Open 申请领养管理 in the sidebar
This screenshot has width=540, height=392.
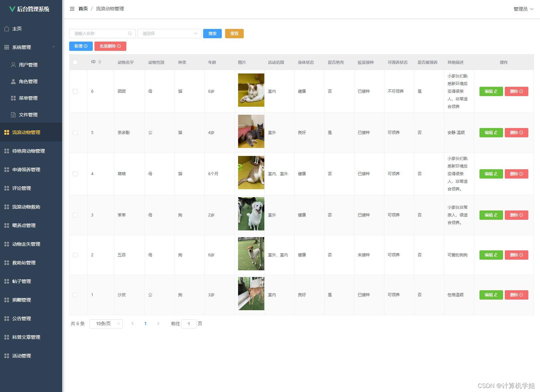click(31, 170)
